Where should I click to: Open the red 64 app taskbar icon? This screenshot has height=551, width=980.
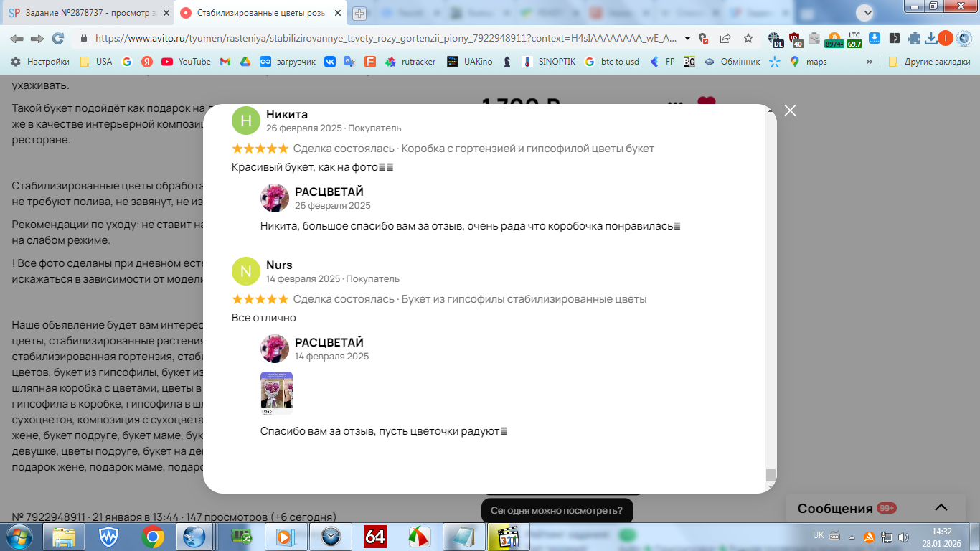point(375,537)
